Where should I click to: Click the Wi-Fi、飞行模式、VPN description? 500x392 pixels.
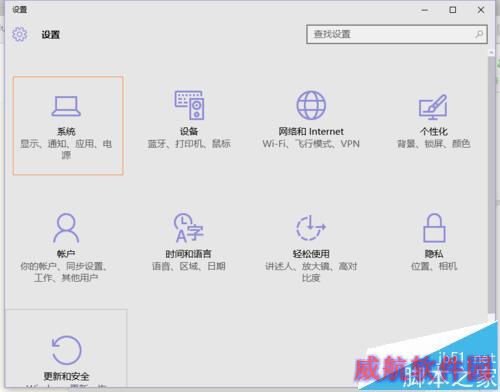311,144
